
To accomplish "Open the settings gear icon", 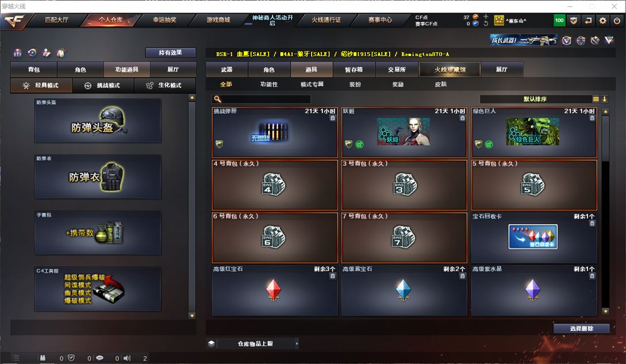I will tap(602, 21).
